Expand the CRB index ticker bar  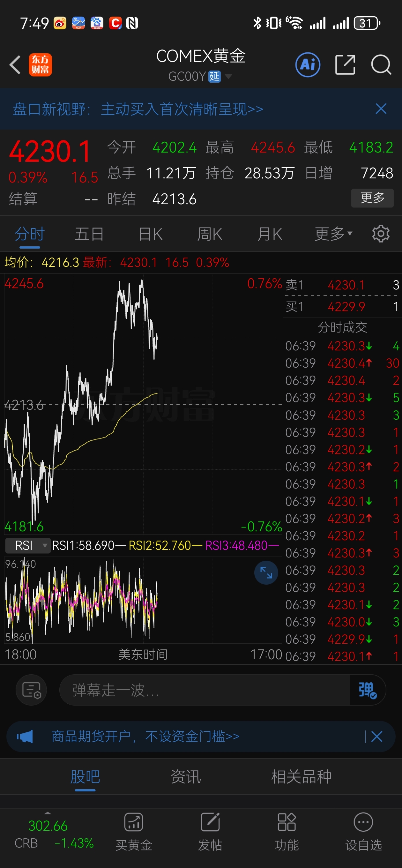coord(48,813)
